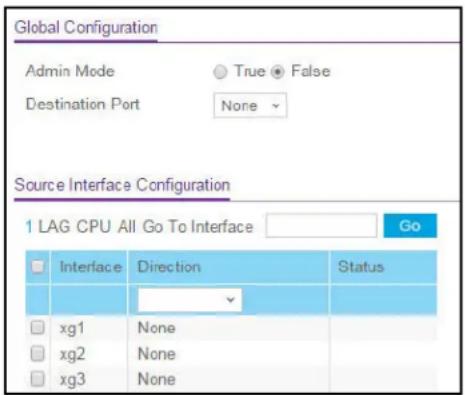This screenshot has height=395, width=465.
Task: Open the Direction dropdown in the edit row
Action: click(x=190, y=300)
